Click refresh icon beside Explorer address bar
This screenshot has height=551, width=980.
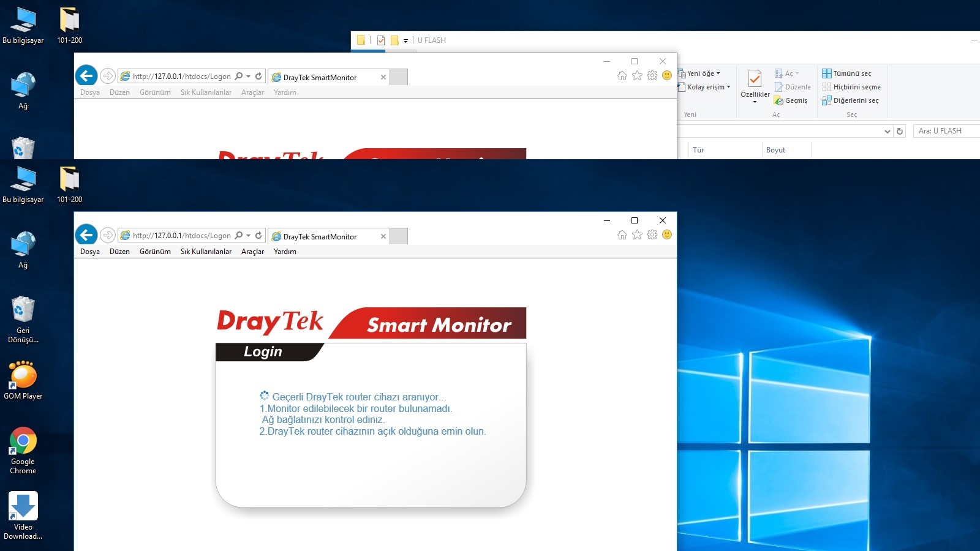click(x=900, y=131)
